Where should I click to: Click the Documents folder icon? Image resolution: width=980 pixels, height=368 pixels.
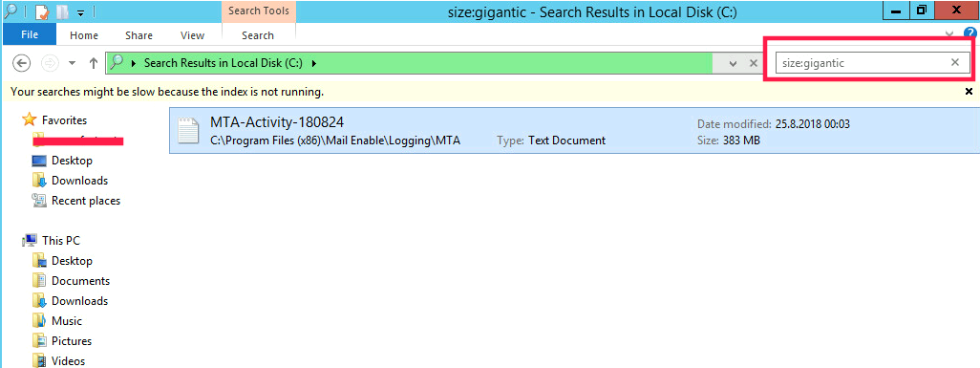tap(39, 280)
